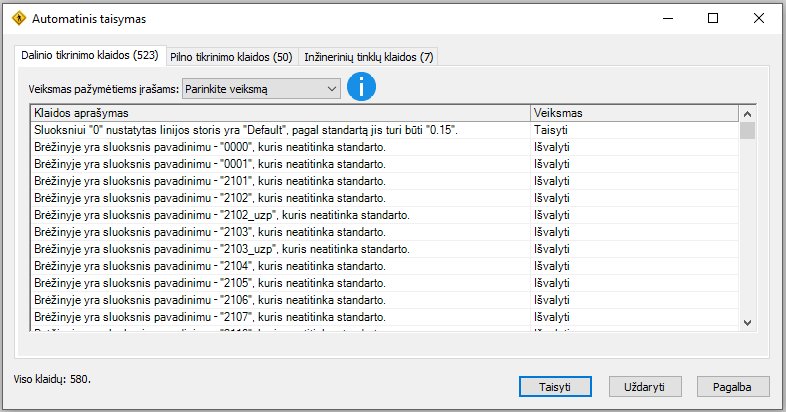This screenshot has height=412, width=786.
Task: Click the Taisyti button
Action: [x=555, y=387]
